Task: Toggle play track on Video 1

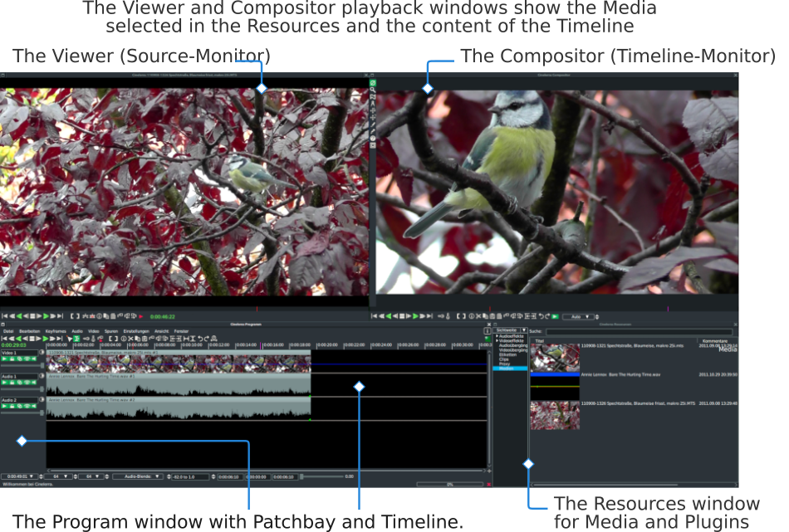Action: pyautogui.click(x=4, y=359)
